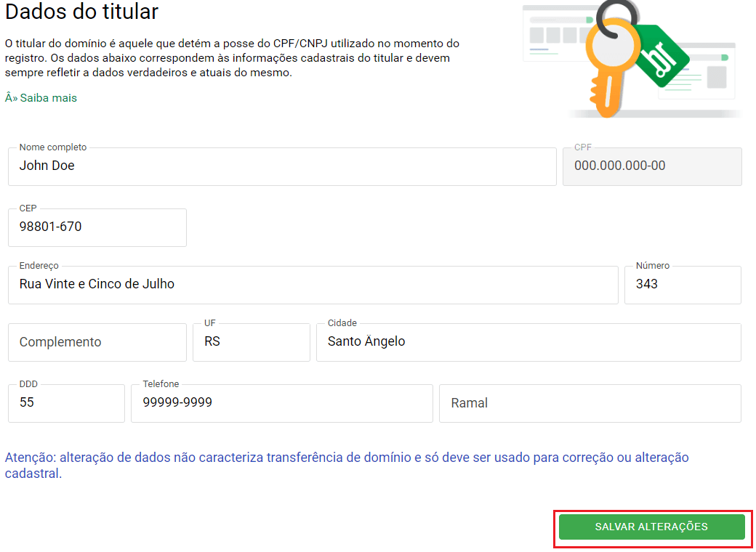
Task: Edit the Endereço street address field
Action: (x=313, y=285)
